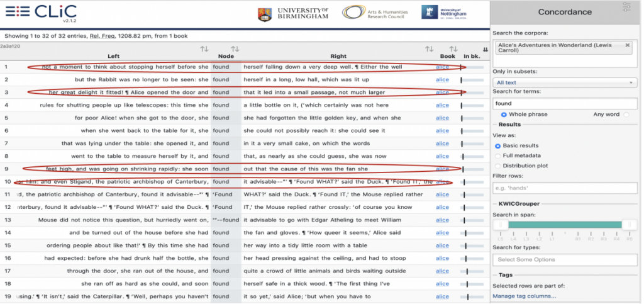Open the settings sliders icon beside Concordance
The height and width of the screenshot is (304, 644).
click(x=626, y=7)
